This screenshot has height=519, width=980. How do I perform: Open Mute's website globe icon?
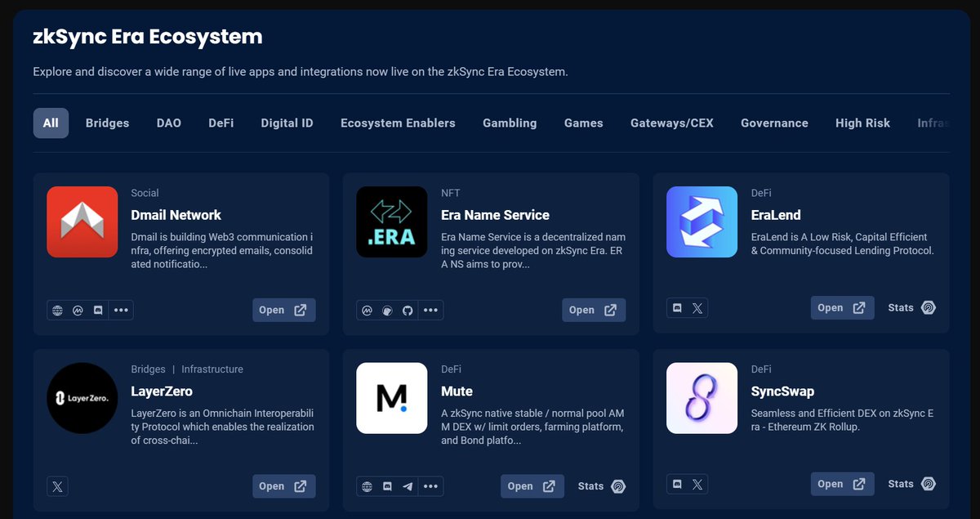[367, 486]
